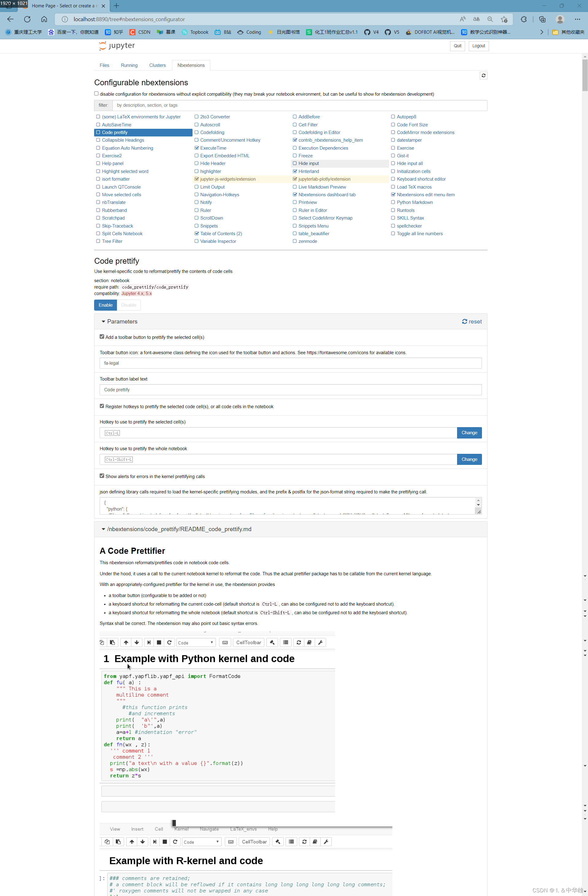Open a new browser tab
This screenshot has width=588, height=896.
pyautogui.click(x=116, y=6)
